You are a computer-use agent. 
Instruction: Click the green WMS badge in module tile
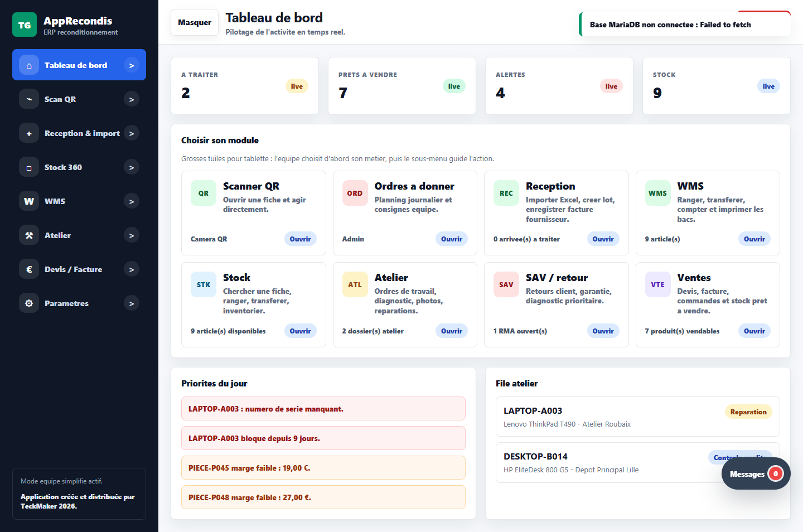point(657,193)
